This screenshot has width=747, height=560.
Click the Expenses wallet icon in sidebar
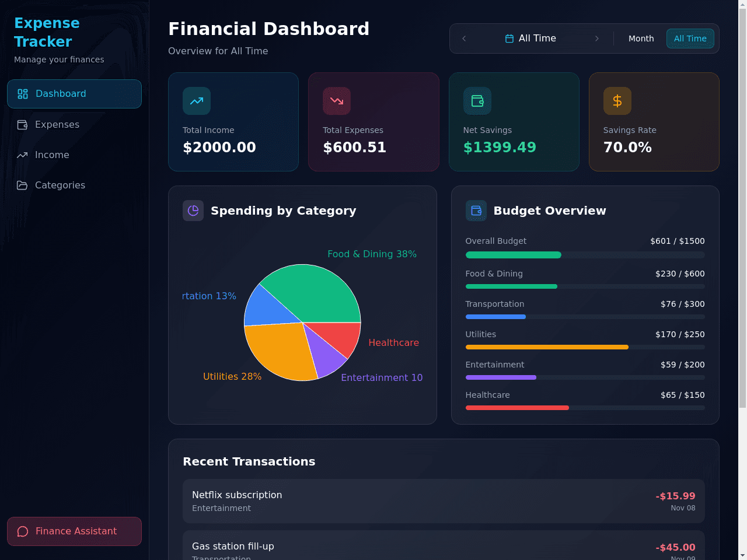(x=22, y=124)
